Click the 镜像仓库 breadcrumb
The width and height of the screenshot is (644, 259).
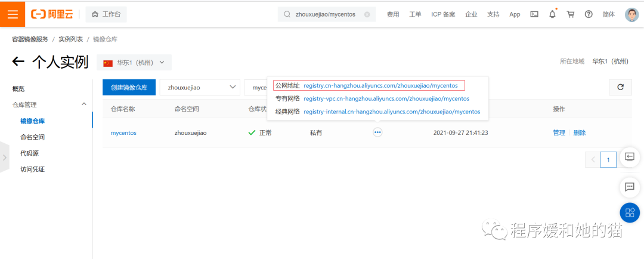[x=105, y=39]
